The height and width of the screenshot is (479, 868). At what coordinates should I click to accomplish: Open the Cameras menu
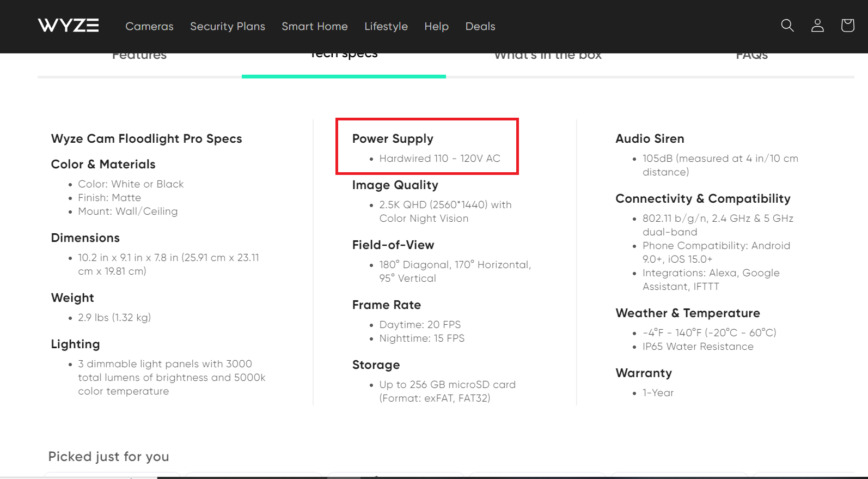(x=149, y=26)
